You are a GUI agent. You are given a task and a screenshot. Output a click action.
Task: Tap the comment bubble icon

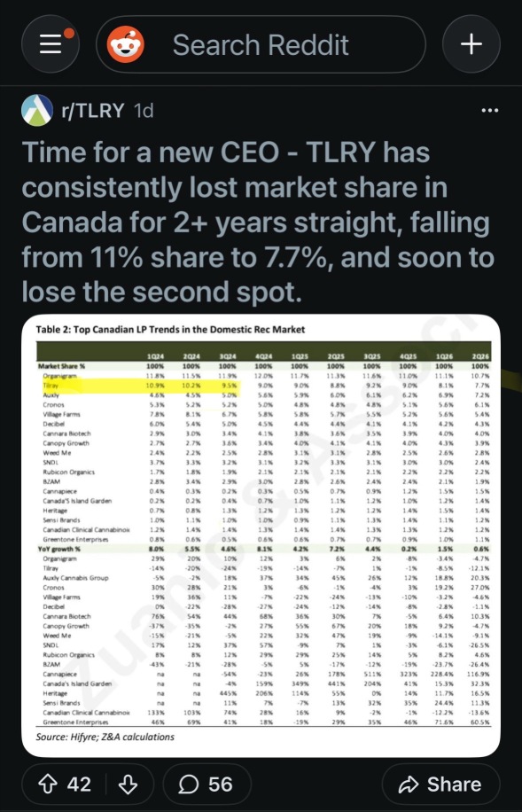pyautogui.click(x=188, y=785)
